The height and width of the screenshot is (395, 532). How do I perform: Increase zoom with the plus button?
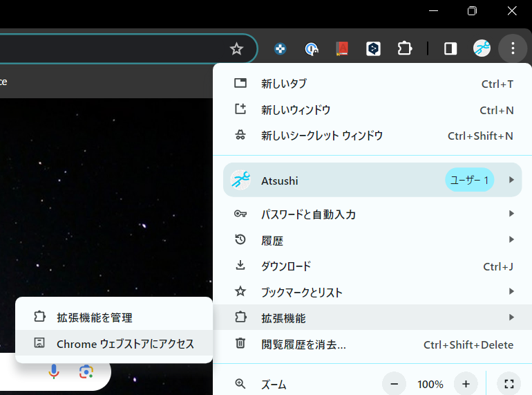pos(466,384)
